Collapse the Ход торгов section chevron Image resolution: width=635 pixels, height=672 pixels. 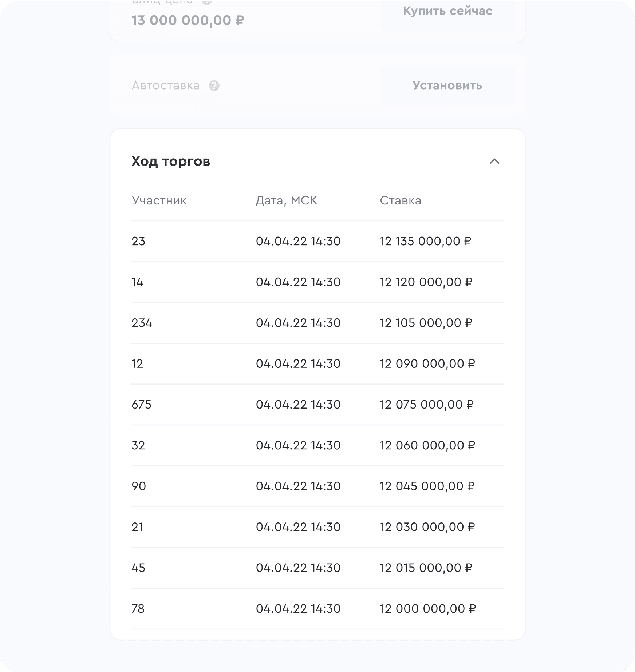click(x=494, y=161)
